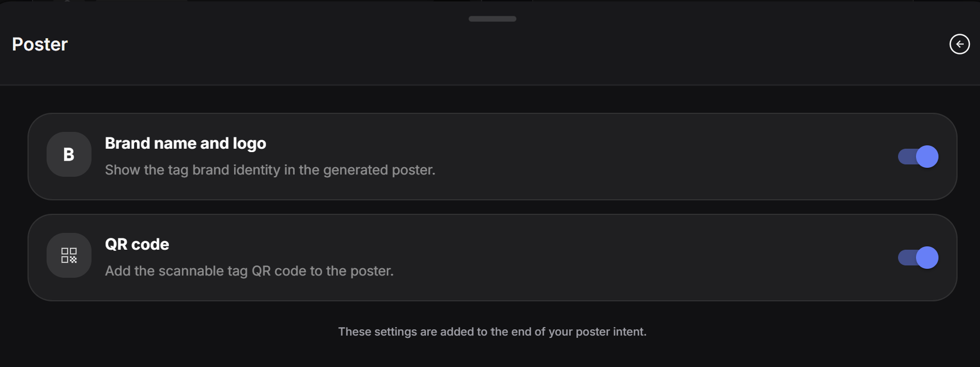Click the B brand icon tile
This screenshot has height=367, width=980.
click(x=69, y=154)
